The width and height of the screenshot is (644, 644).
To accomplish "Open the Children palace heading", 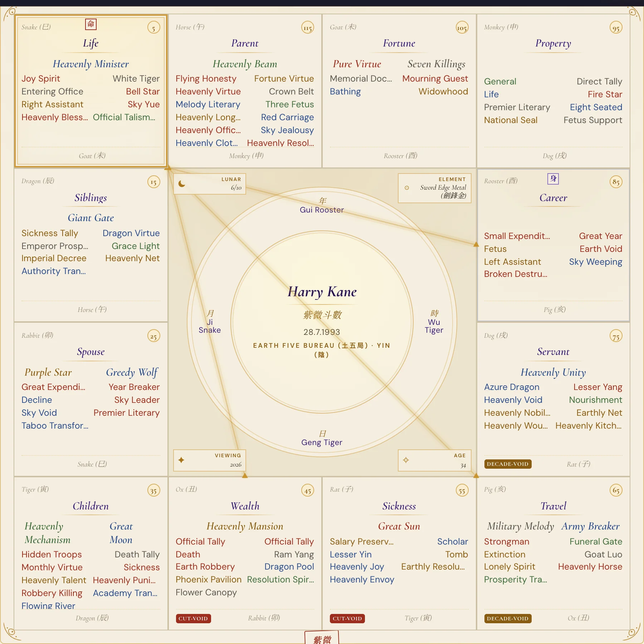I will click(x=91, y=506).
